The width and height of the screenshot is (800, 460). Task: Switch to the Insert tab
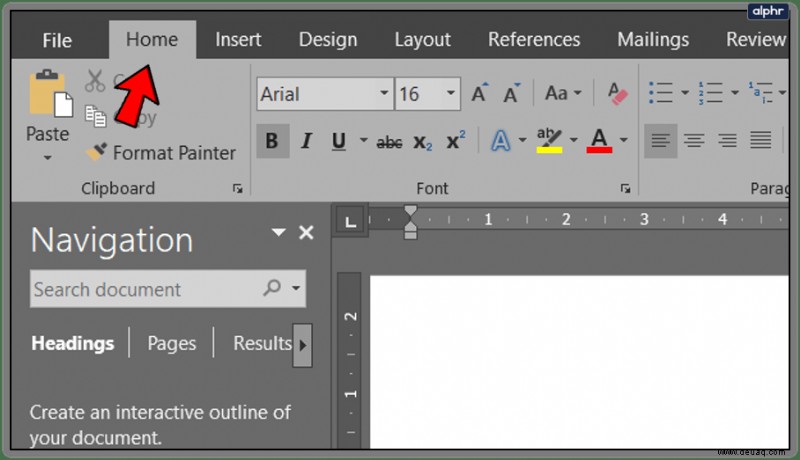tap(238, 39)
